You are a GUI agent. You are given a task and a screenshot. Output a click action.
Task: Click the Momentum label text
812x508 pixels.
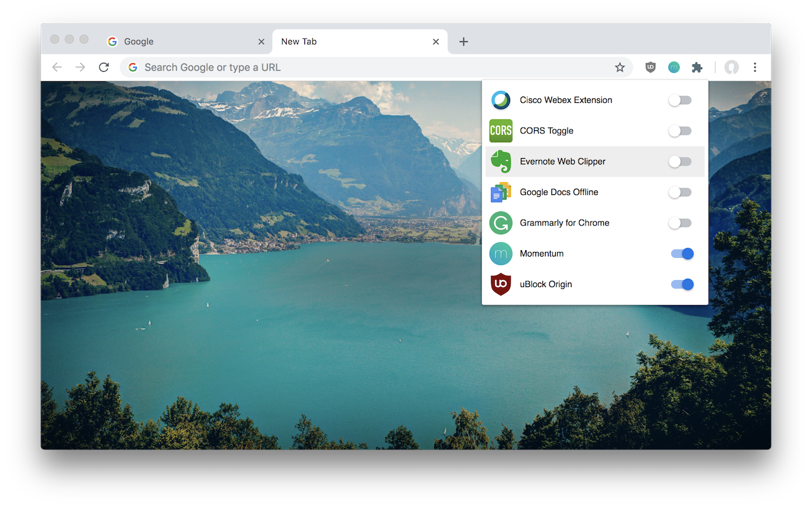542,253
